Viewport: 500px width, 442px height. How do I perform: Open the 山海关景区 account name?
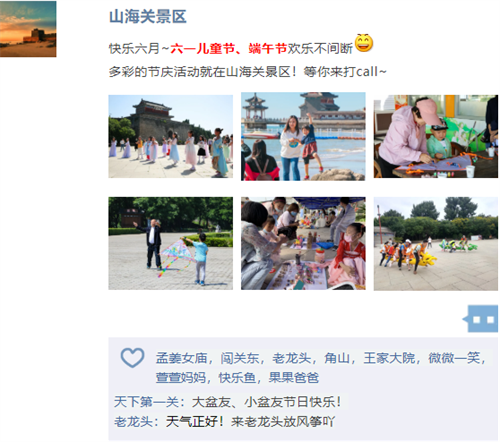pos(148,17)
